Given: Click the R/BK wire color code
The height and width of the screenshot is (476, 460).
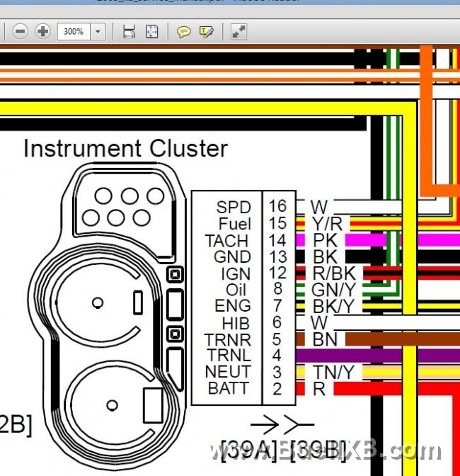Looking at the screenshot, I should 335,273.
